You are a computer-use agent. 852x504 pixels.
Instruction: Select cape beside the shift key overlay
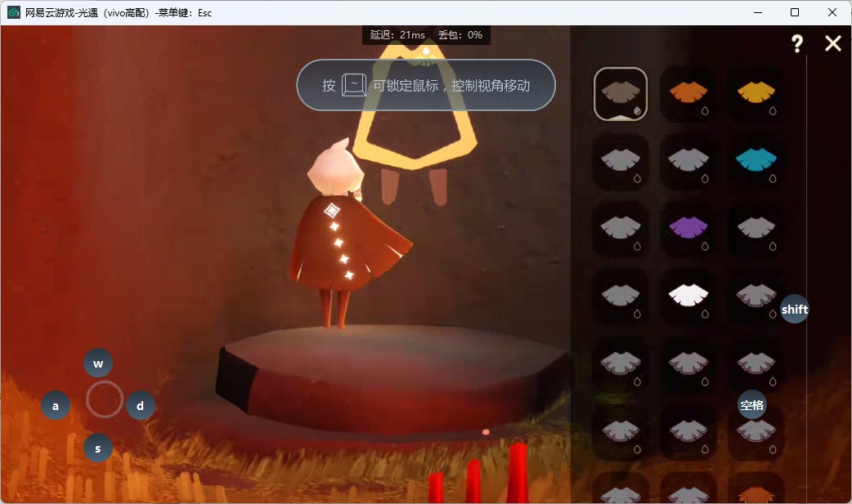[756, 297]
